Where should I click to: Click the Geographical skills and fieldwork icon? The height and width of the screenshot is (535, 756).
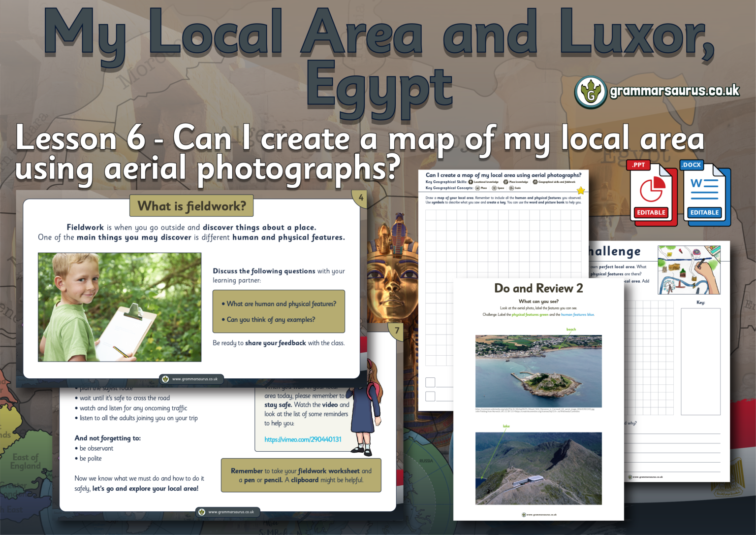click(535, 182)
